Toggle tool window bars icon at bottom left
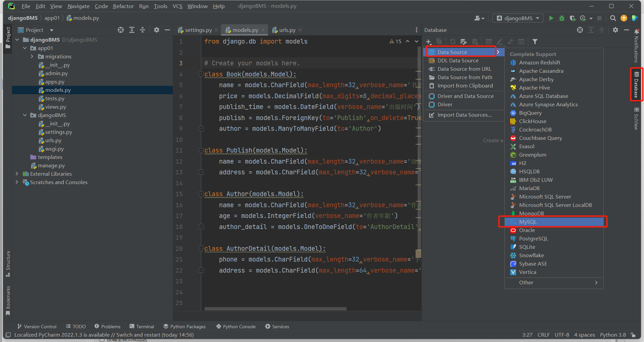The width and height of the screenshot is (644, 342). pos(8,335)
